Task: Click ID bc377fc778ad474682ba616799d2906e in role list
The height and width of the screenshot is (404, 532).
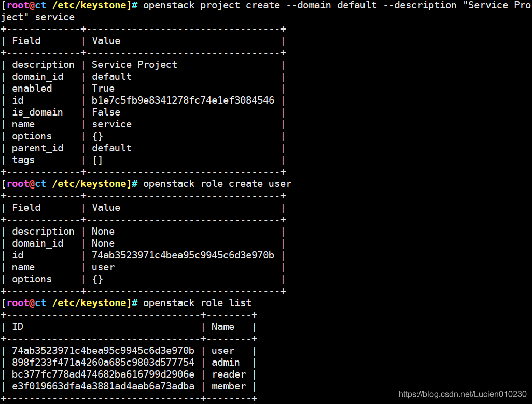Action: (103, 374)
